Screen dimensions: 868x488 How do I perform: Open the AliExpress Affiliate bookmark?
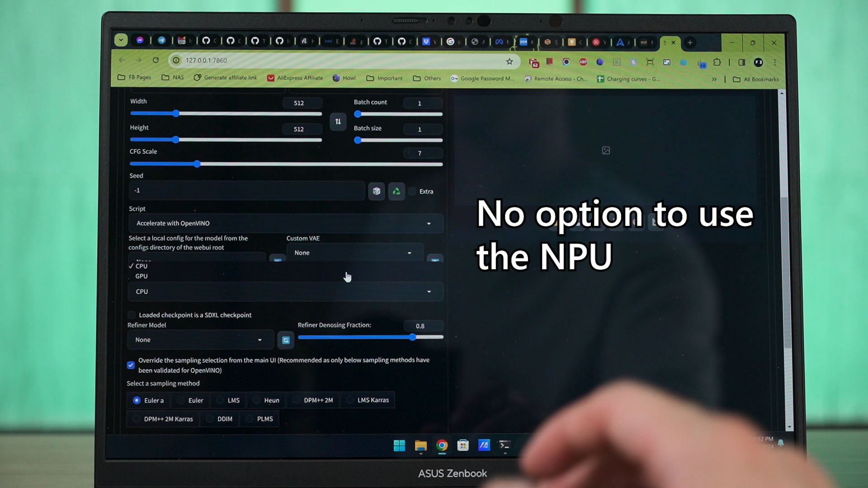click(295, 78)
